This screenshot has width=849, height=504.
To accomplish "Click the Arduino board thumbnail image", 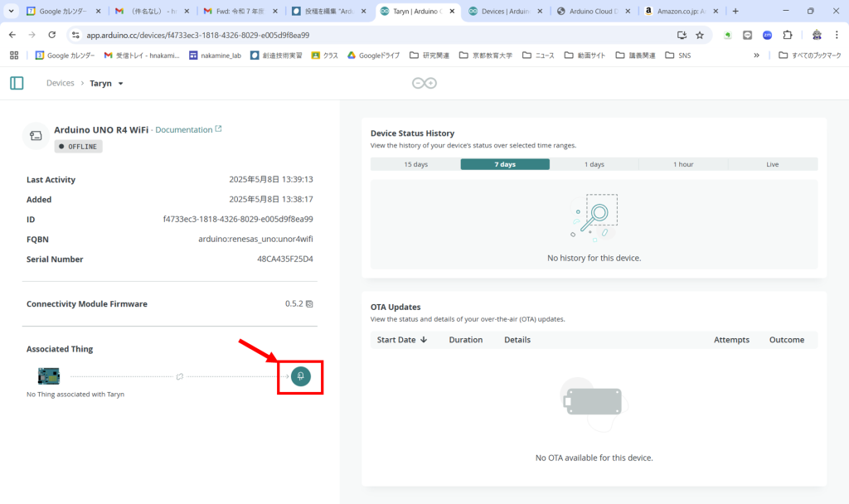I will pos(49,376).
